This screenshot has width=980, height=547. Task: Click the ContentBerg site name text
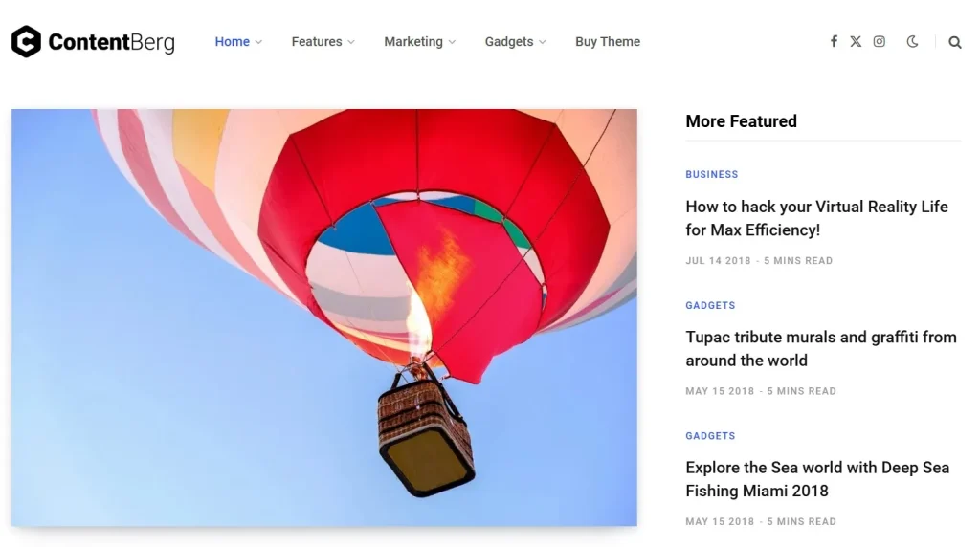[111, 42]
